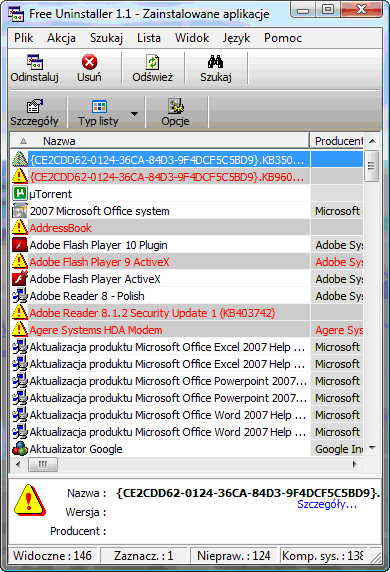Select Adobe Flash Player ActiveX row

pyautogui.click(x=187, y=279)
